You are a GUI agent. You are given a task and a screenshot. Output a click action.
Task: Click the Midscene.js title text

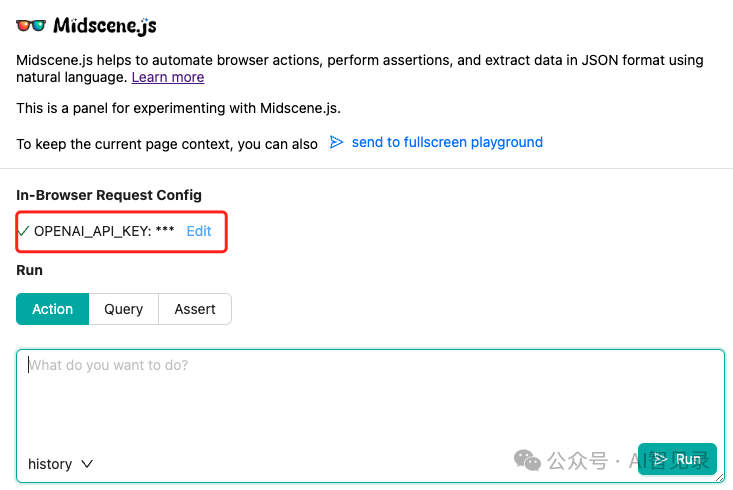104,25
